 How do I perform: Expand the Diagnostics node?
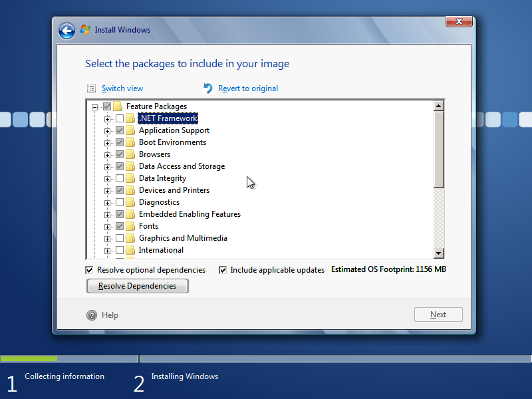[x=107, y=203]
